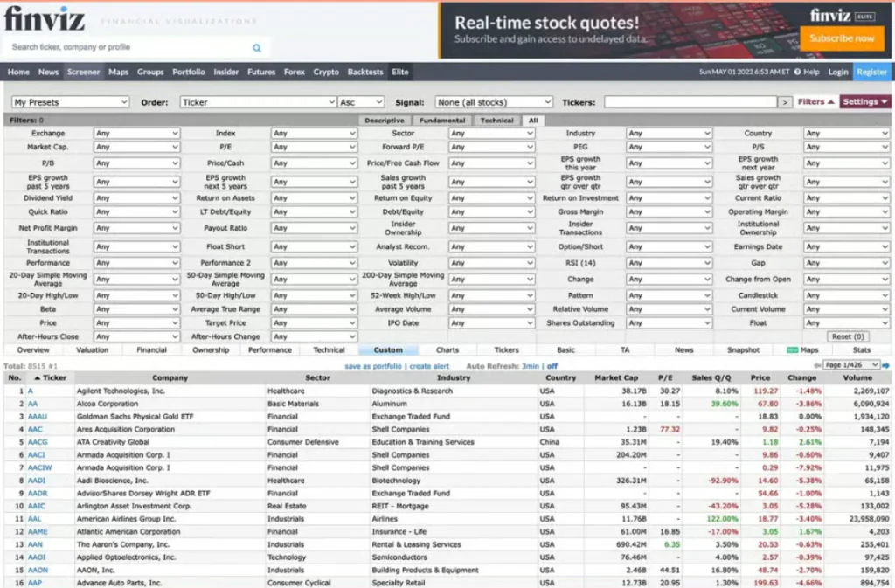Open the AAL ticker link
Screen dimensions: 895x588
(x=34, y=519)
